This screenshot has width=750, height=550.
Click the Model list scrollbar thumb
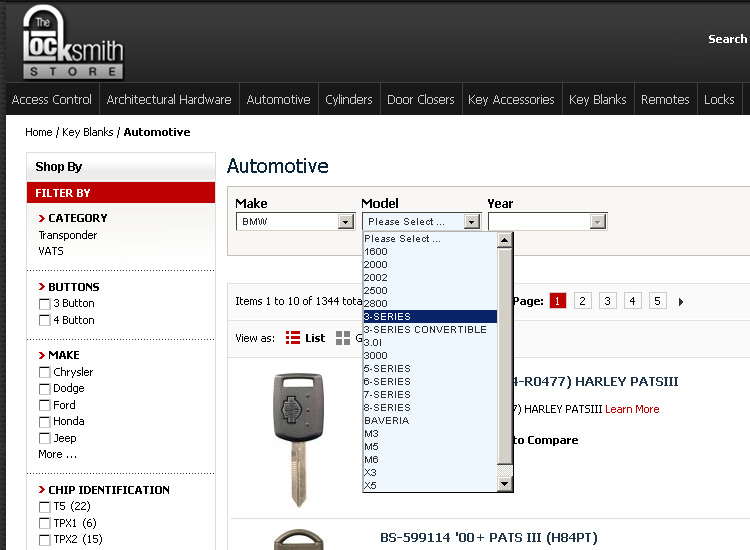[505, 356]
